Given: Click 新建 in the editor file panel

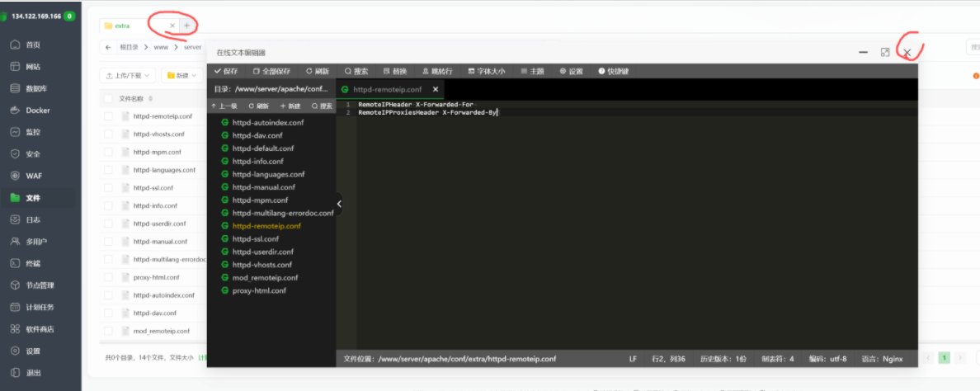Looking at the screenshot, I should click(x=290, y=106).
